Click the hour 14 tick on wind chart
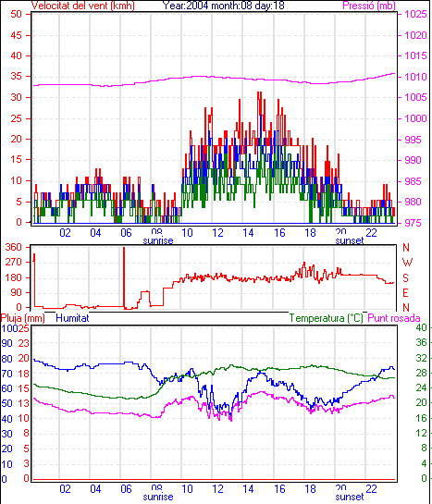Image resolution: width=432 pixels, height=504 pixels. (x=248, y=233)
